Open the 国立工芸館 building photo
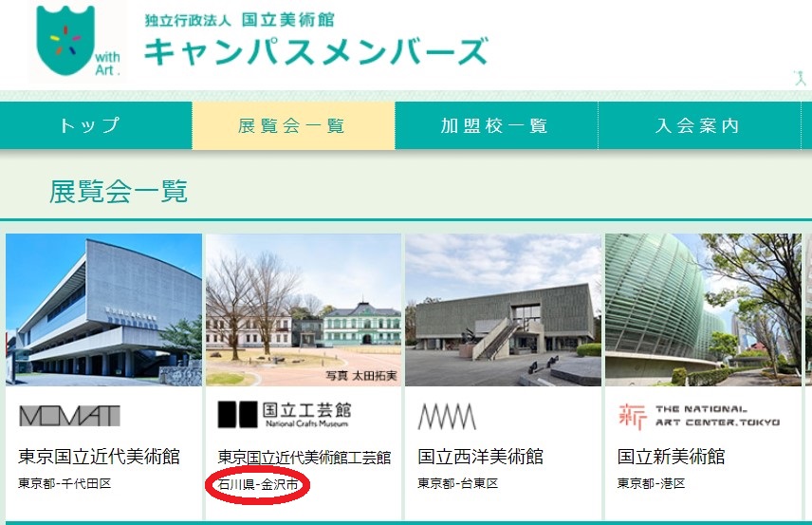Image resolution: width=812 pixels, height=525 pixels. tap(304, 309)
